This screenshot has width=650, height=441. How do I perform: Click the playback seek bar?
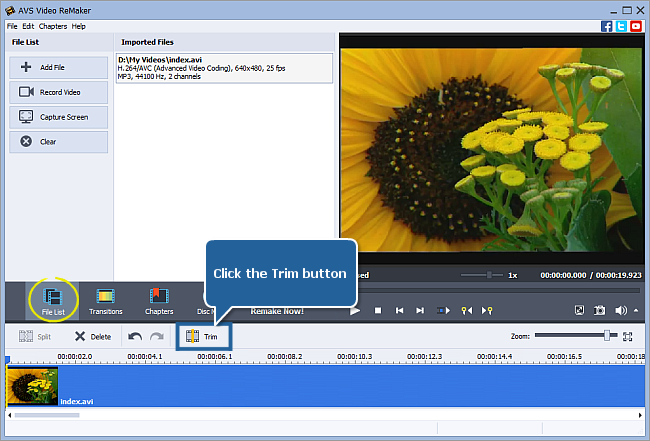click(497, 291)
